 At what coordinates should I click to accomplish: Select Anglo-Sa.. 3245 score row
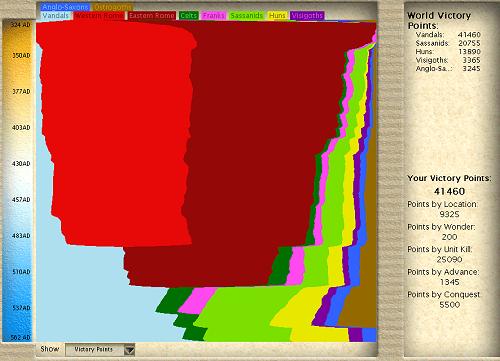[x=448, y=69]
